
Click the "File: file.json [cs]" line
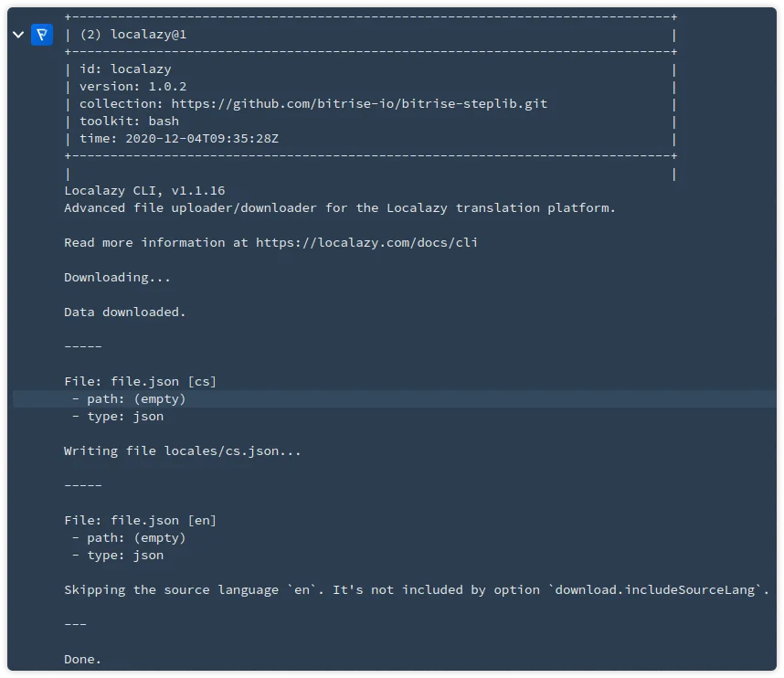pos(140,381)
